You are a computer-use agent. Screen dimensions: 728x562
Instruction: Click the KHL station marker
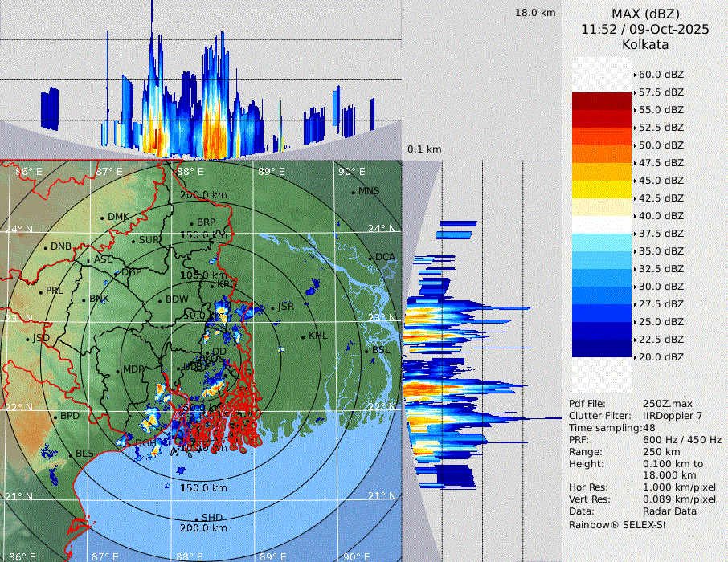303,336
